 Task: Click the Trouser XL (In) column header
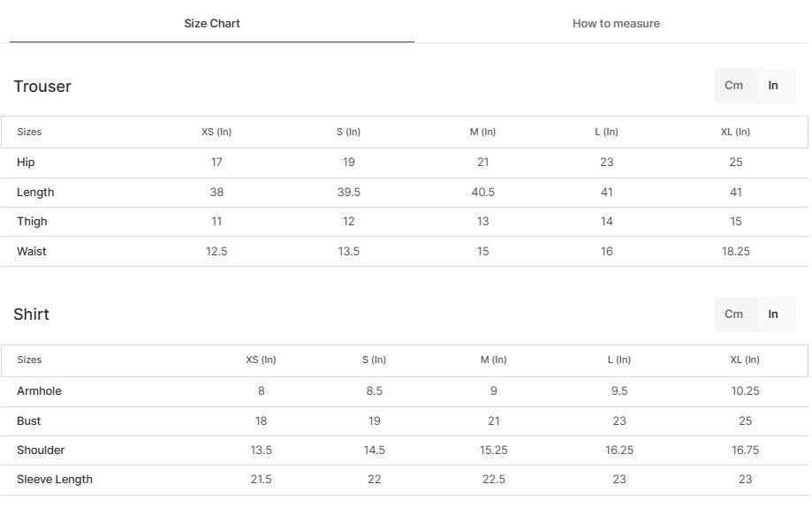735,133
